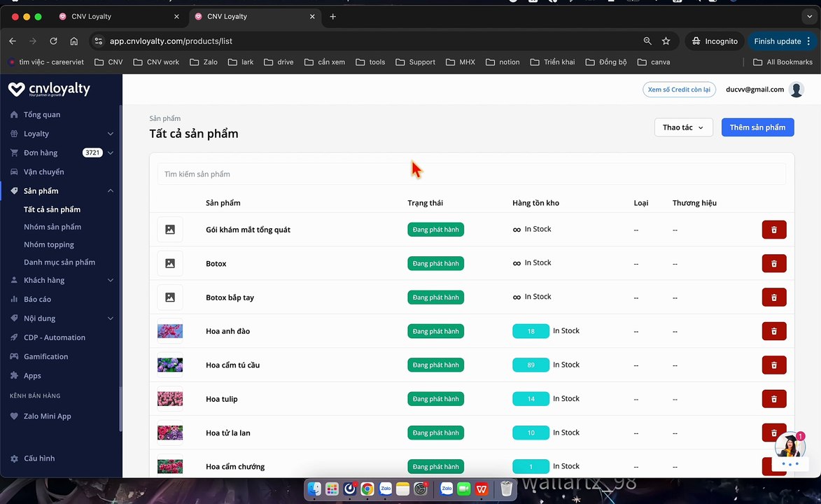This screenshot has width=821, height=504.
Task: Click the Apps puzzle icon
Action: (x=14, y=376)
